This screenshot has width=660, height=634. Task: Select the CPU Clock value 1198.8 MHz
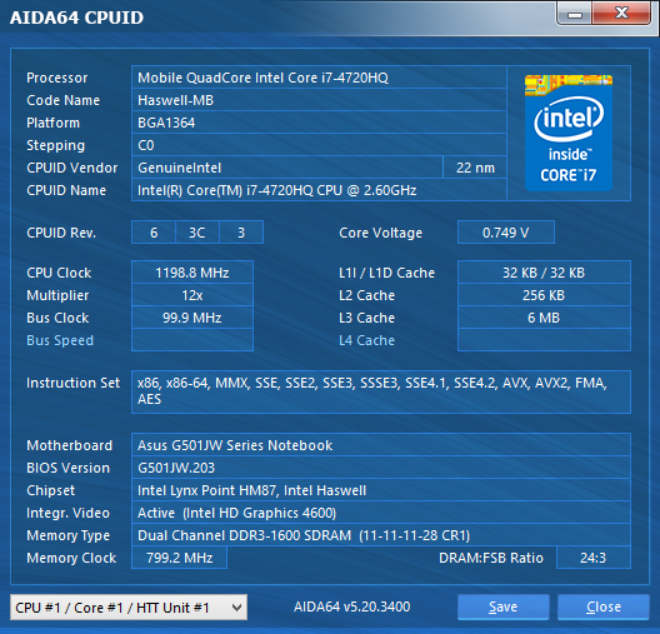[x=192, y=273]
